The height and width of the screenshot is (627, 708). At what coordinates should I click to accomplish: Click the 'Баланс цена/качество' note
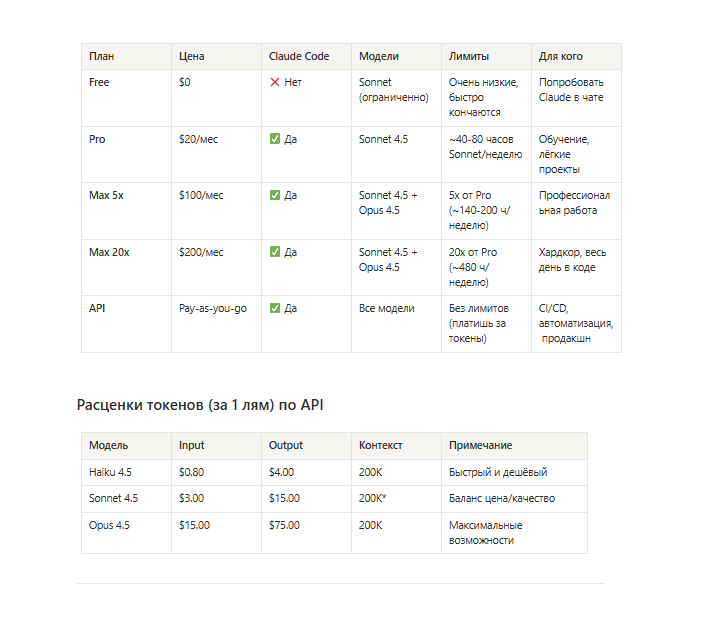(x=502, y=498)
